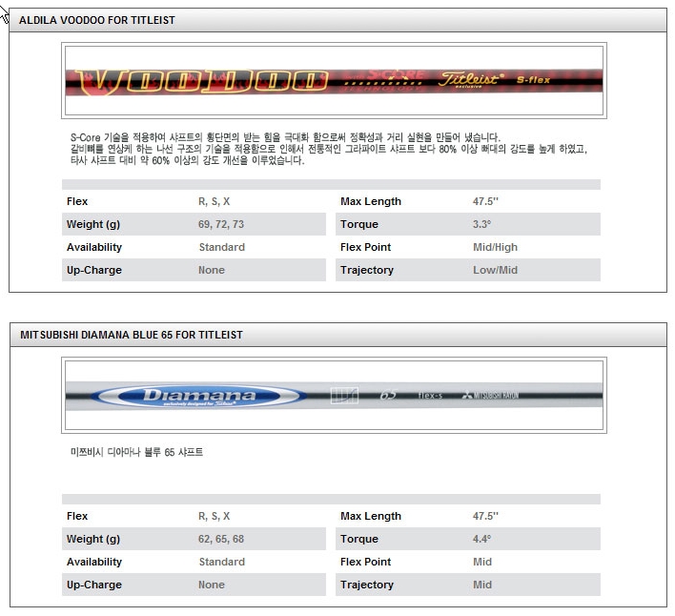Select the Low/Mid trajectory value

(x=495, y=270)
